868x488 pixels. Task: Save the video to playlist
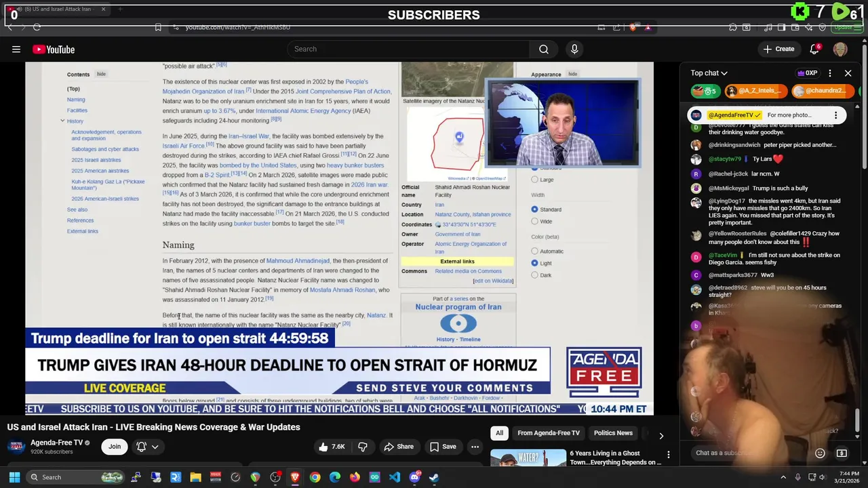[443, 447]
